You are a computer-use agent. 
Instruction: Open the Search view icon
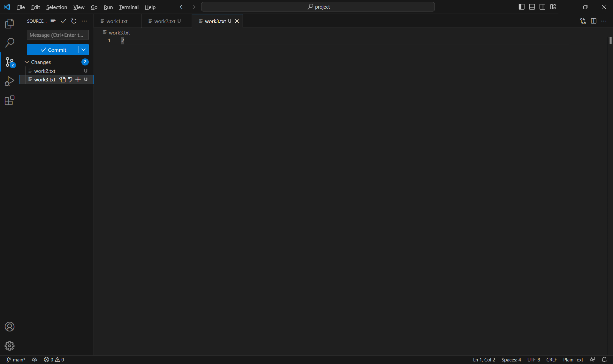tap(10, 42)
